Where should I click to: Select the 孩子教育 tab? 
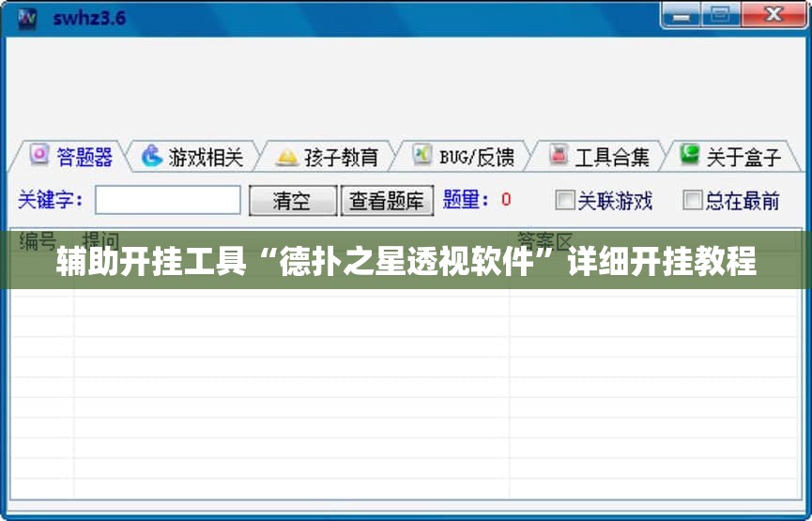[328, 157]
